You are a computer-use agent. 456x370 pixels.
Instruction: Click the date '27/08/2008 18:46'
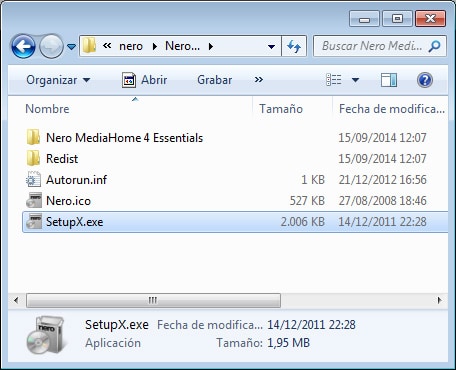click(x=382, y=201)
